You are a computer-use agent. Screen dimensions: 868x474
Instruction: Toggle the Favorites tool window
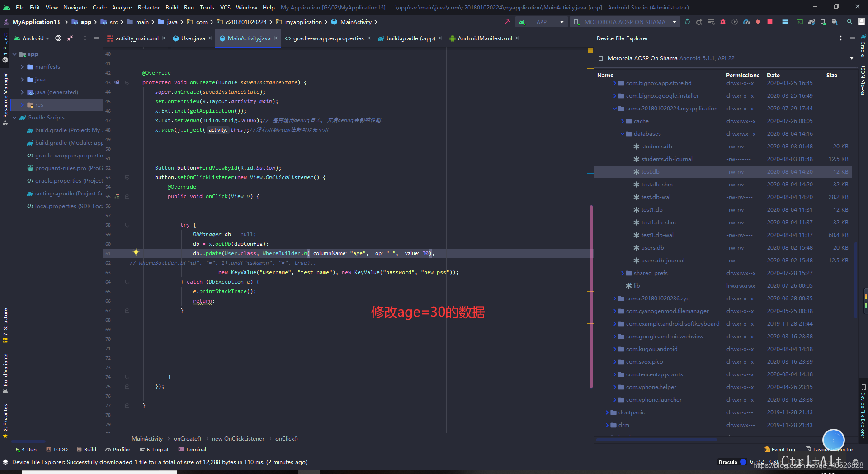pos(5,421)
